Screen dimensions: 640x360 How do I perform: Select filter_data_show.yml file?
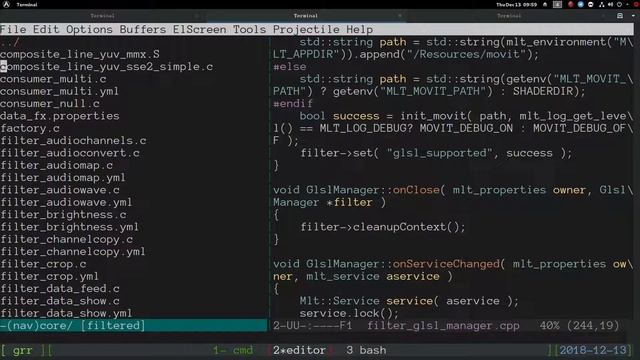(x=66, y=313)
